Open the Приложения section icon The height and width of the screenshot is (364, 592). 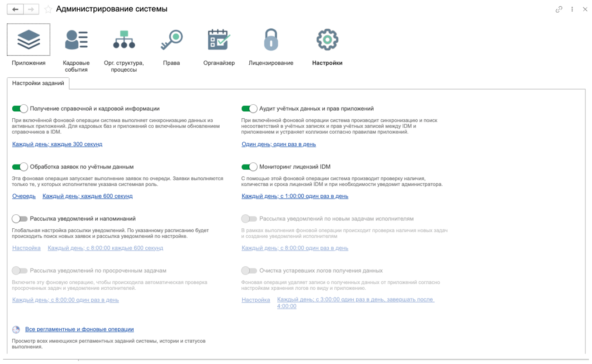29,40
